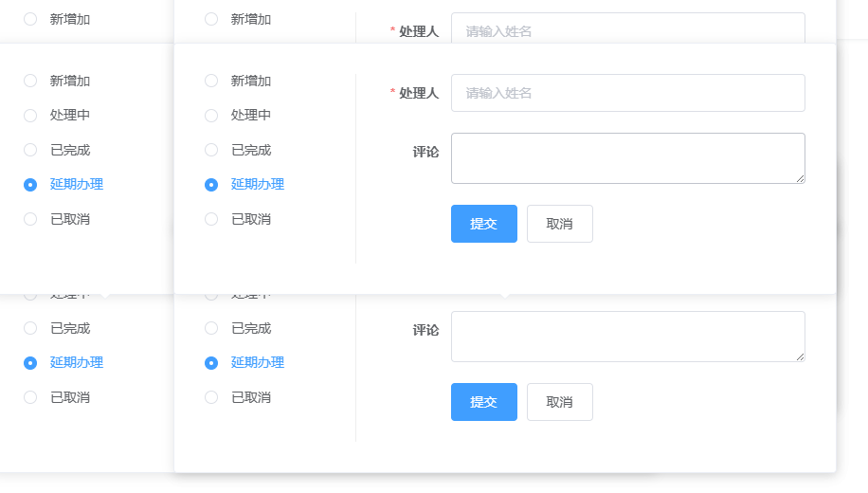Click the 评论 textarea in the background form
Image resolution: width=868 pixels, height=493 pixels.
click(627, 337)
